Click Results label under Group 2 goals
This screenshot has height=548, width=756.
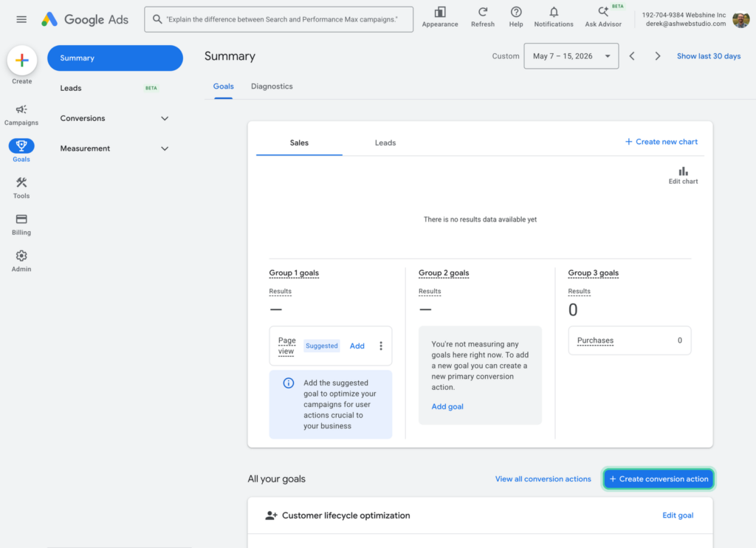tap(430, 292)
